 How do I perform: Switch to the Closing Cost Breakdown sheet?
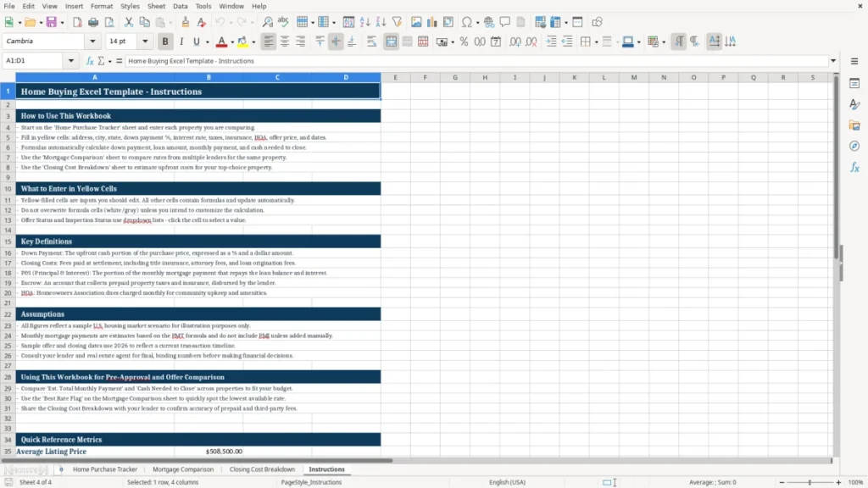coord(263,469)
